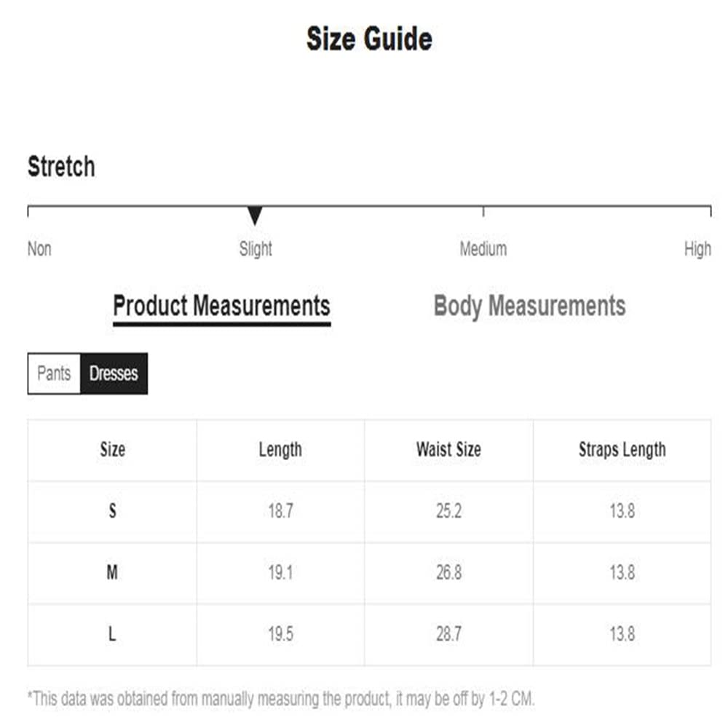Viewport: 728px width, 728px height.
Task: Click the 19.5 length cell
Action: coord(280,635)
